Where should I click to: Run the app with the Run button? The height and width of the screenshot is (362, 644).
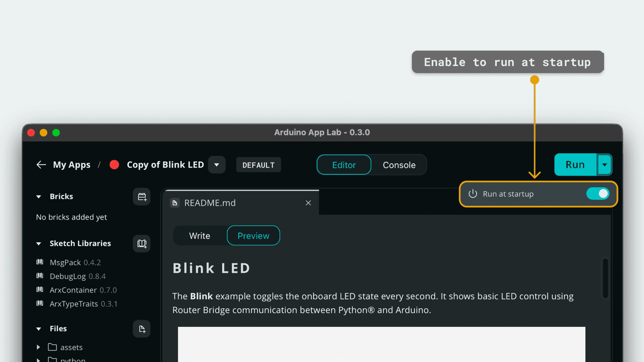[x=575, y=165]
